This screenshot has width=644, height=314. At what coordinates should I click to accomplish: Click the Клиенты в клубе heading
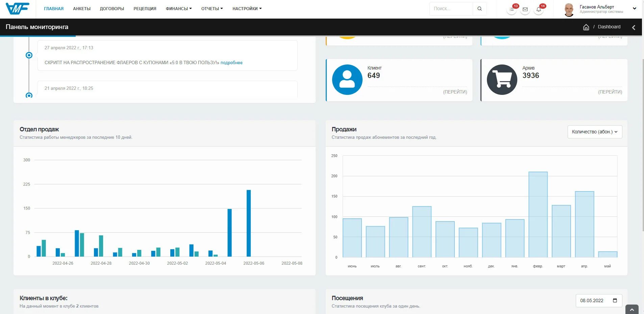44,298
